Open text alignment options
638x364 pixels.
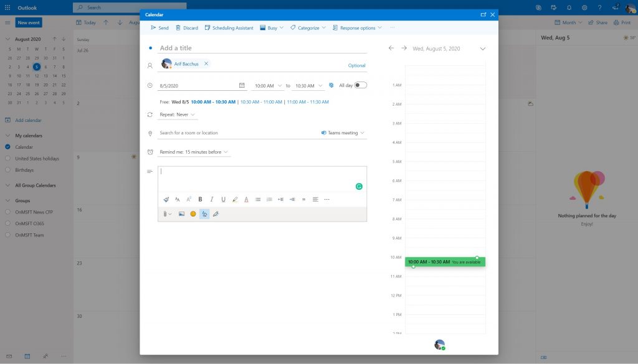pyautogui.click(x=315, y=200)
